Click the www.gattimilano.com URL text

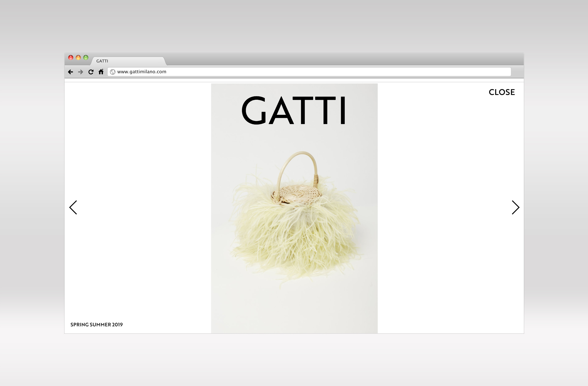pyautogui.click(x=142, y=72)
